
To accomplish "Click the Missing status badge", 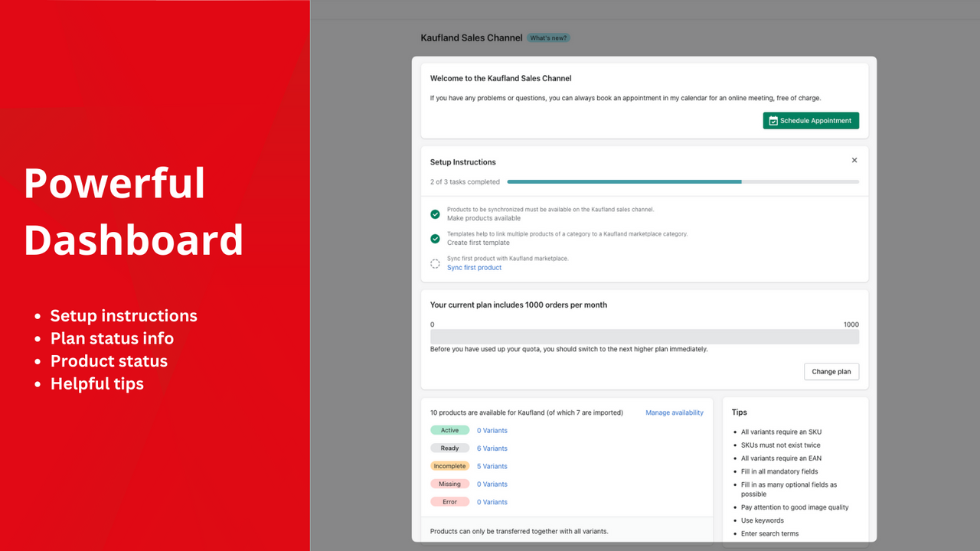I will (x=449, y=484).
